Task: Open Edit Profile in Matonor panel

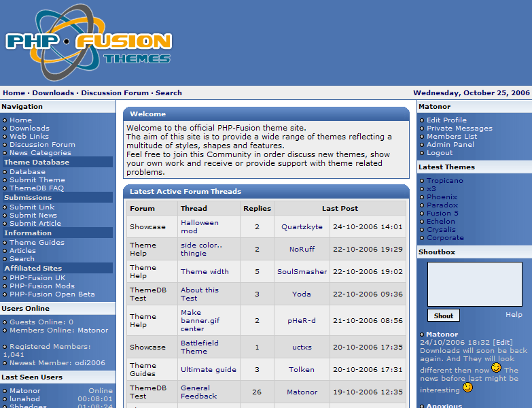Action: tap(446, 120)
